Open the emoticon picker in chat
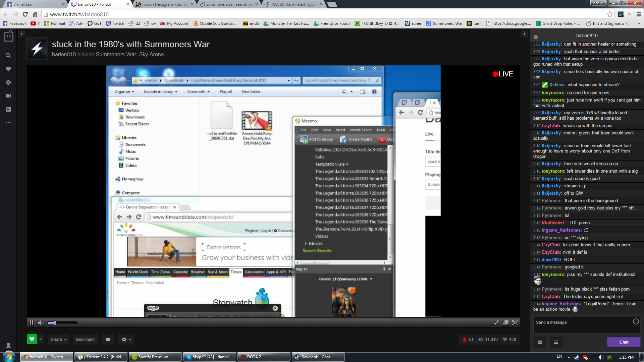 pos(636,322)
